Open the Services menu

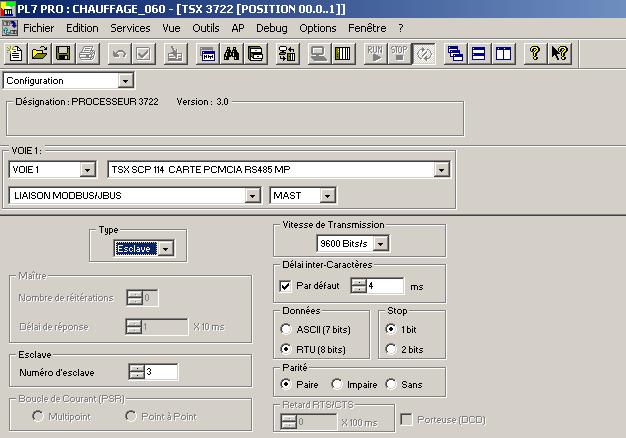130,28
